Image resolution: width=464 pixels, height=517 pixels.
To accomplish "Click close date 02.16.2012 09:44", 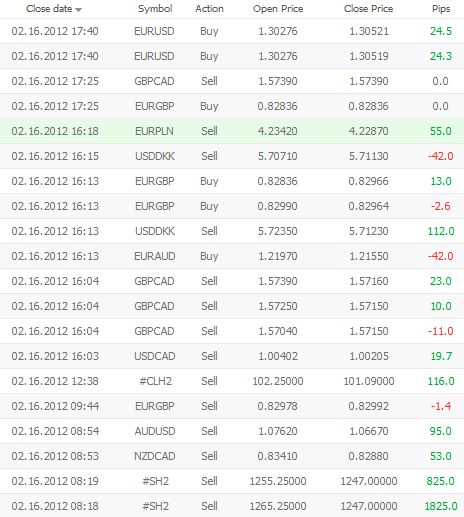I will pyautogui.click(x=55, y=406).
